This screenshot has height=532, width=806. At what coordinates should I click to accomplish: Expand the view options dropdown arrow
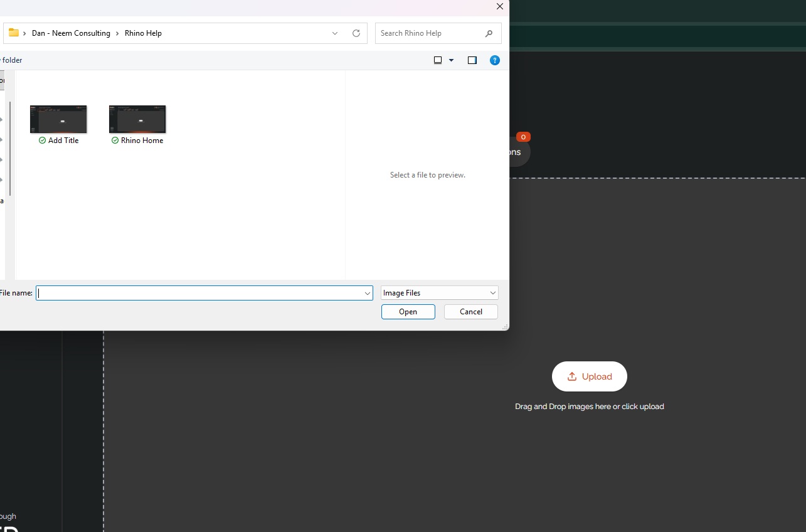point(451,60)
